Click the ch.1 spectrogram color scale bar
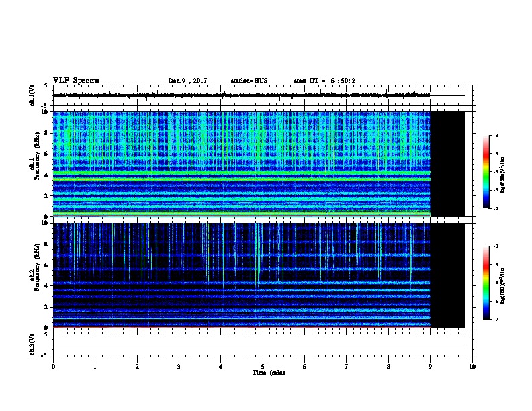Viewport: 532px width, 411px height. tap(486, 172)
